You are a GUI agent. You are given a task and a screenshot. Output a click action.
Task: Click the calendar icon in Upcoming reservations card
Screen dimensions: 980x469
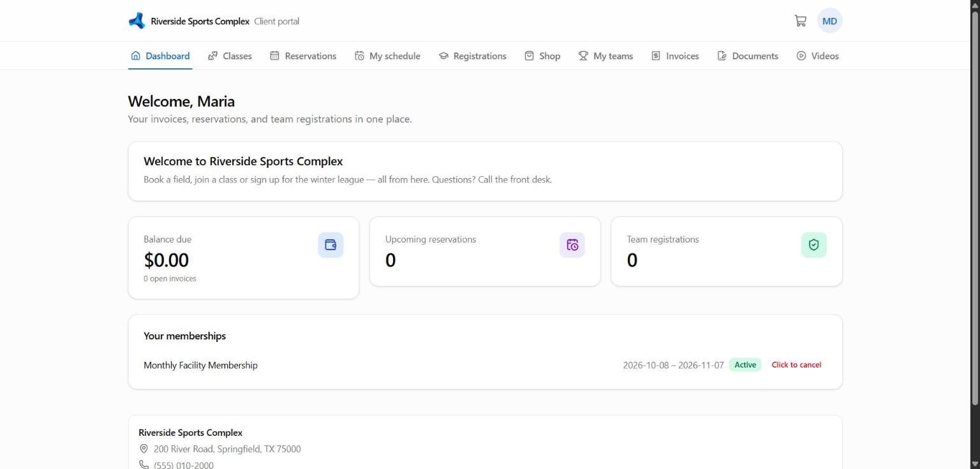(x=572, y=245)
